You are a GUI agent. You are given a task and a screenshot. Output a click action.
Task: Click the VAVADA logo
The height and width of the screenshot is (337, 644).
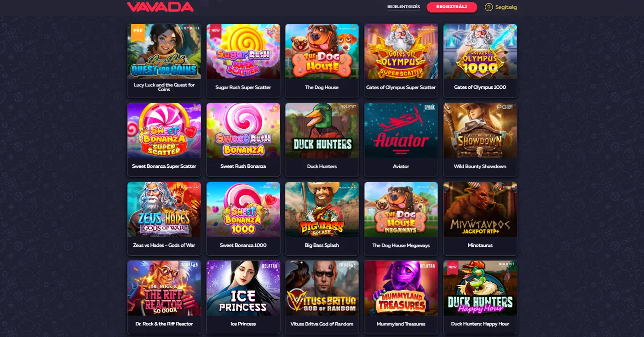click(160, 7)
